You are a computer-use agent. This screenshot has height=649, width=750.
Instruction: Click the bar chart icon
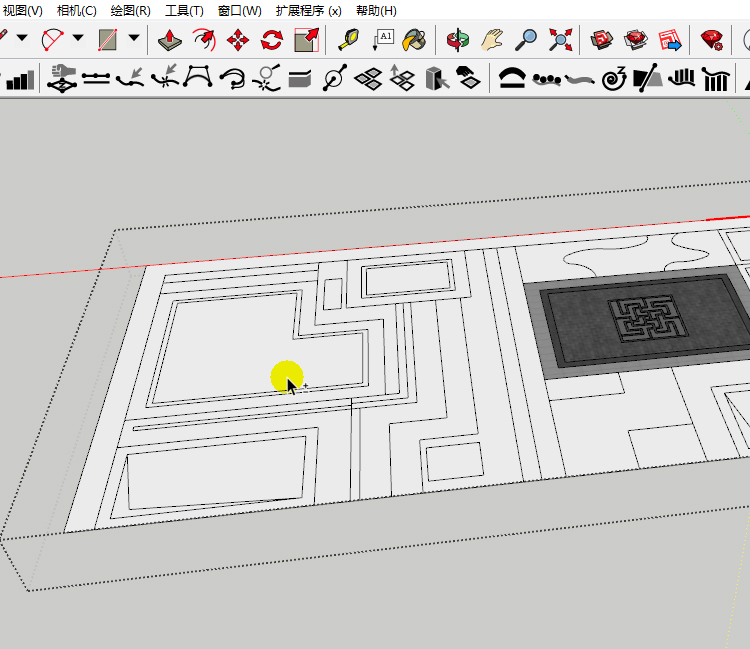pyautogui.click(x=20, y=80)
